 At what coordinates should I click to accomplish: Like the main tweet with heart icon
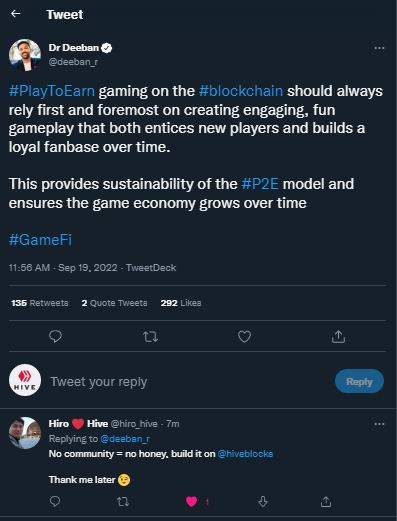coord(244,337)
